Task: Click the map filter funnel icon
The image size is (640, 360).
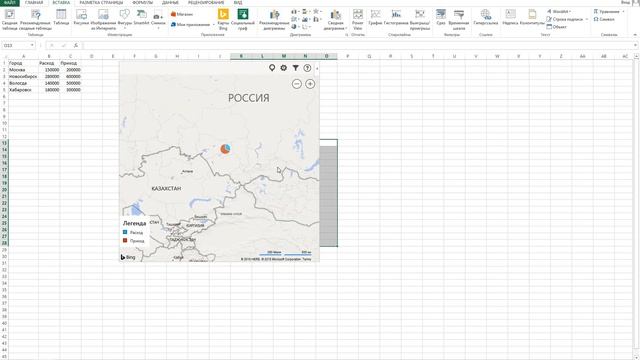Action: pos(296,68)
